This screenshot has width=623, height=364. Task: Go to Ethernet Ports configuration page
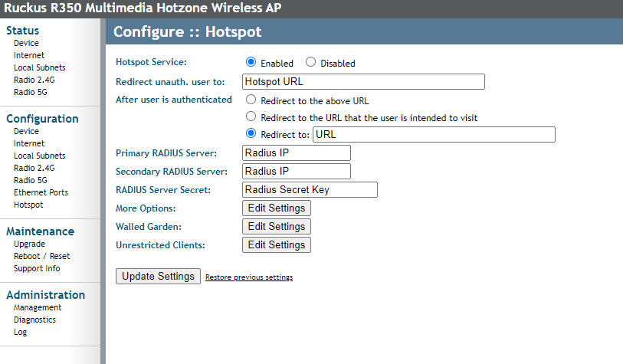click(x=41, y=192)
